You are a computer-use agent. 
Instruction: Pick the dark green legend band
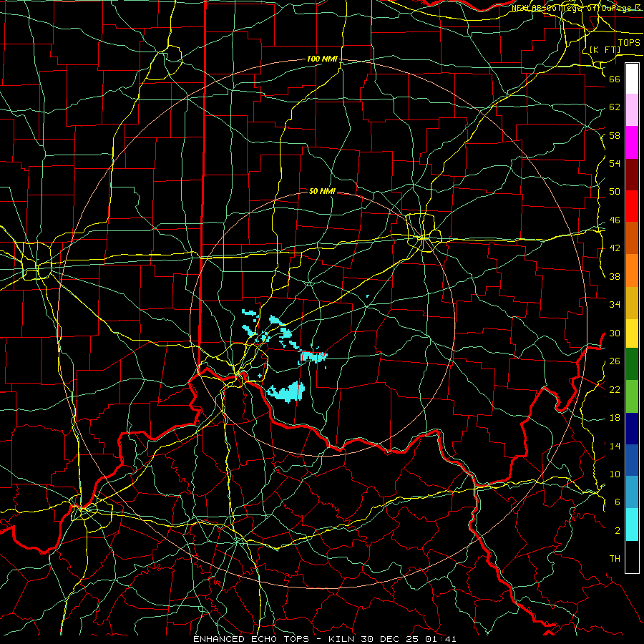click(x=632, y=364)
